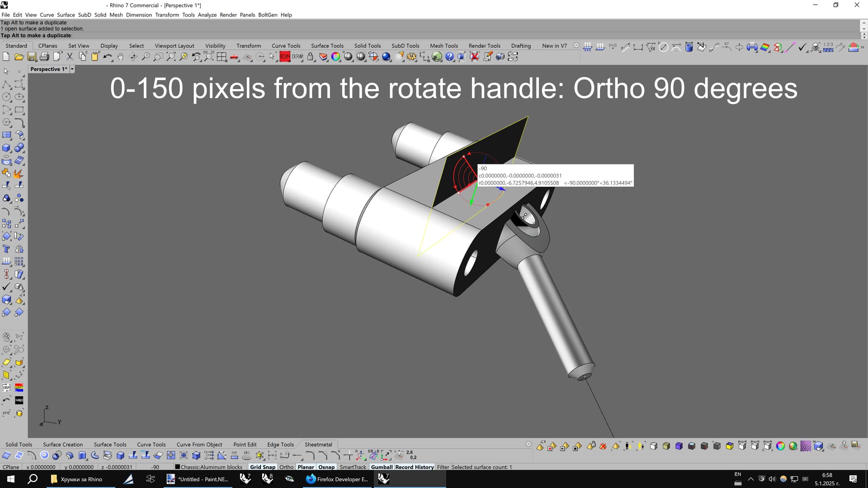Open the color wheel icon in top toolbar
The height and width of the screenshot is (488, 868).
click(x=335, y=56)
